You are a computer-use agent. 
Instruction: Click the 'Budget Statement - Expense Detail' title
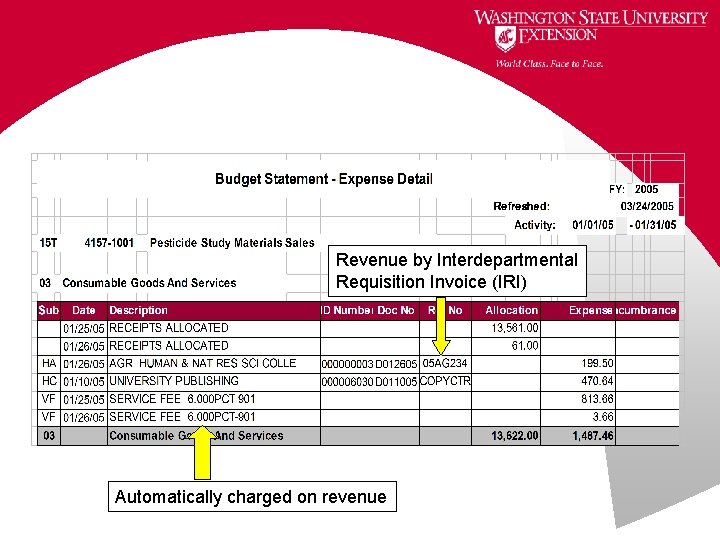click(x=324, y=179)
